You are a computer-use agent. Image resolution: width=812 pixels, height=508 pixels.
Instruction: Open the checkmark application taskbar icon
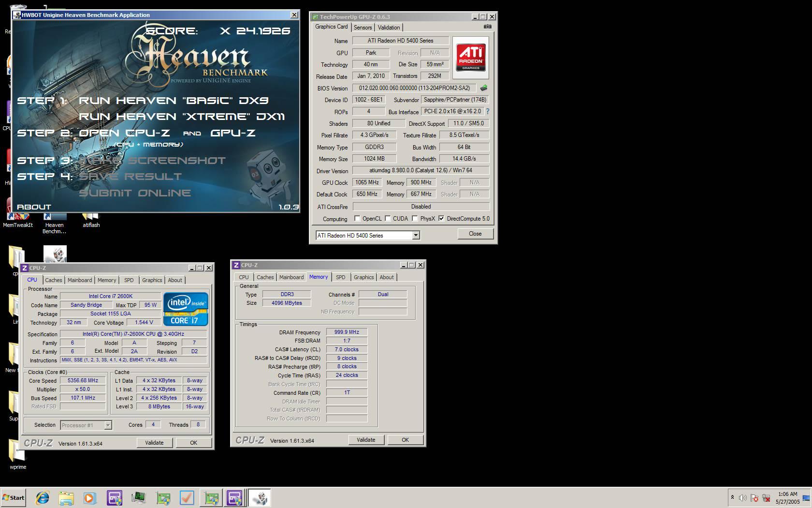[187, 497]
